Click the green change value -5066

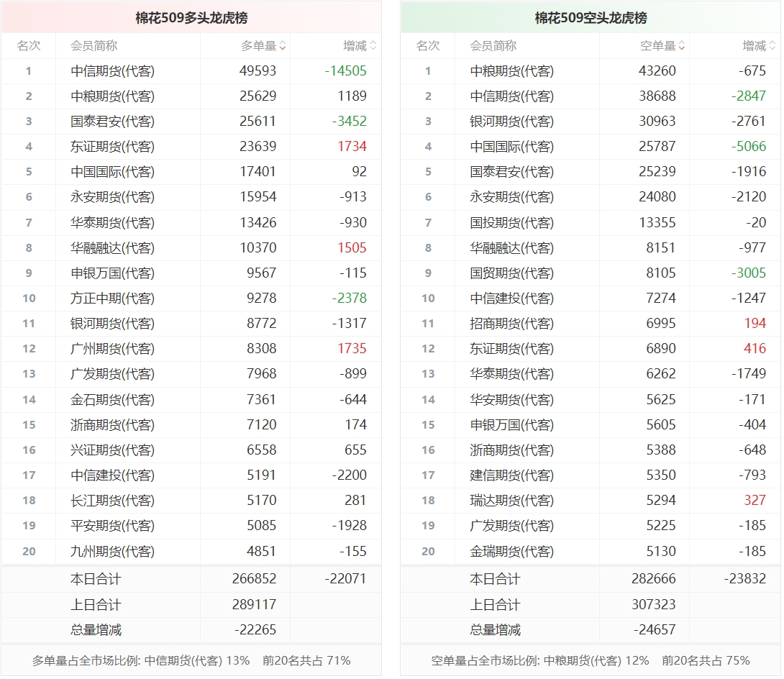(749, 147)
